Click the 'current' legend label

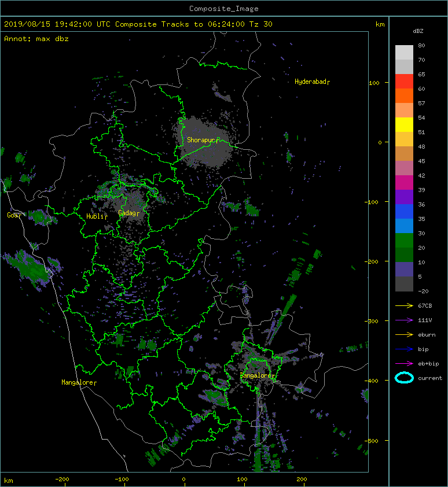[x=430, y=378]
